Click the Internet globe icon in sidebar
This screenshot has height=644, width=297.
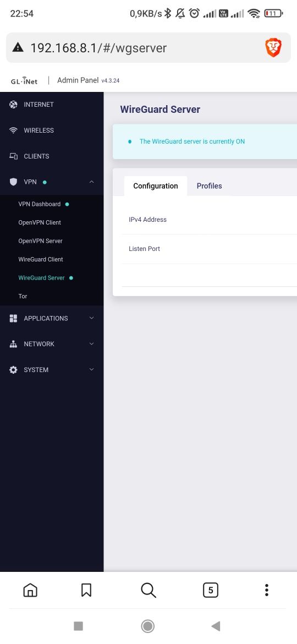[14, 105]
